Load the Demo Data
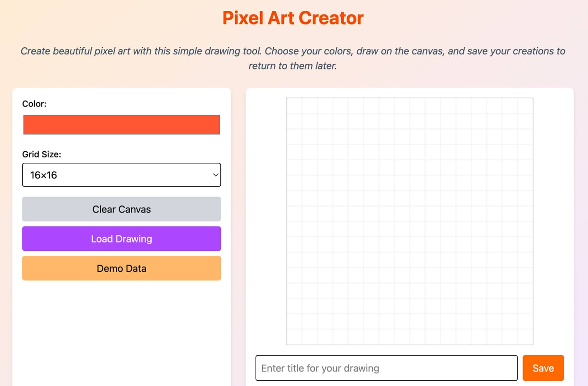The height and width of the screenshot is (386, 588). (121, 268)
